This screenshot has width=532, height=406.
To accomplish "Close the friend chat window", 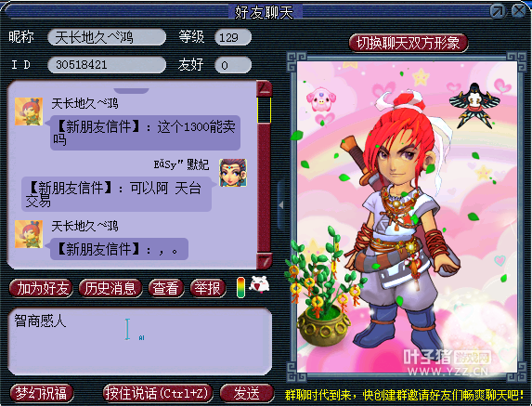I will [x=519, y=11].
